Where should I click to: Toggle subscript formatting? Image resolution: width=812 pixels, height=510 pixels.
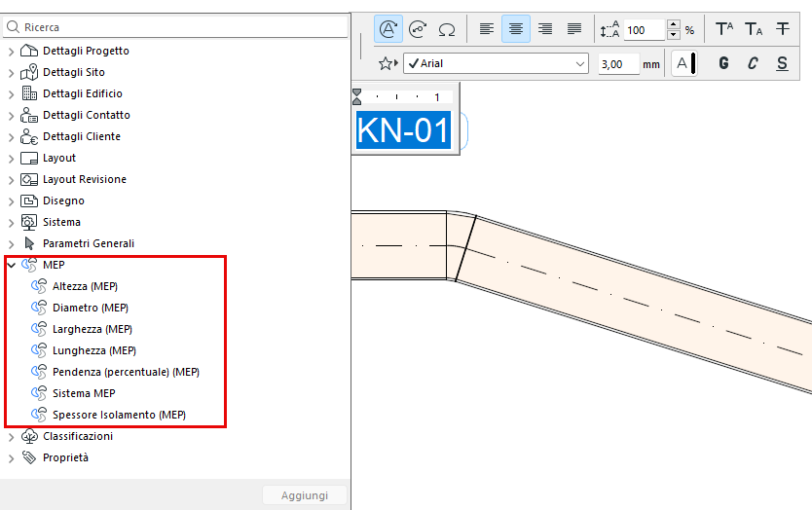point(754,29)
